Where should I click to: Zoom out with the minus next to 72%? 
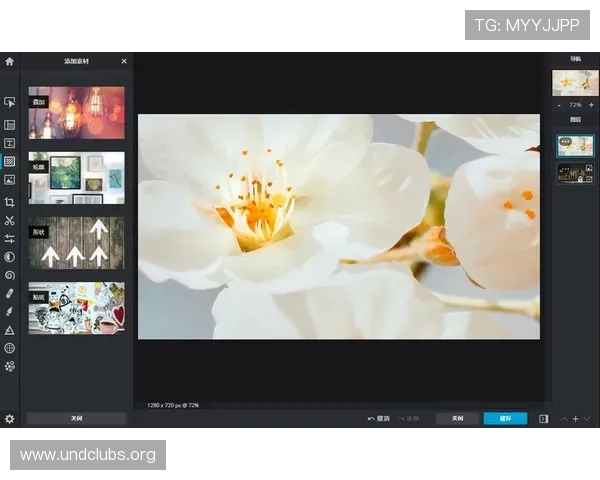559,105
